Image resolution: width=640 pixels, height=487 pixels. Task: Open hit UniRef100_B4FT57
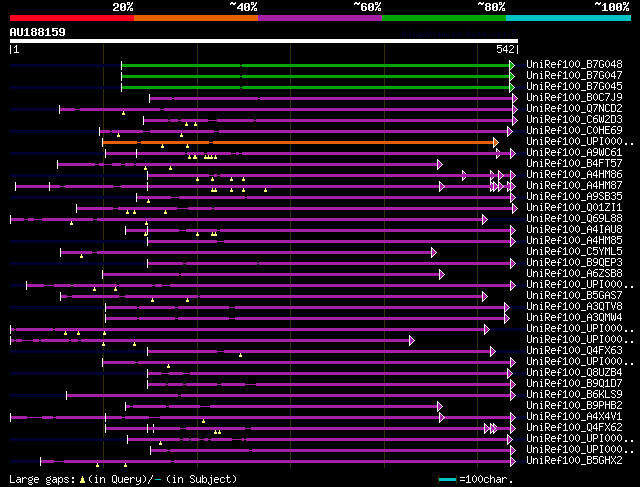click(x=574, y=164)
